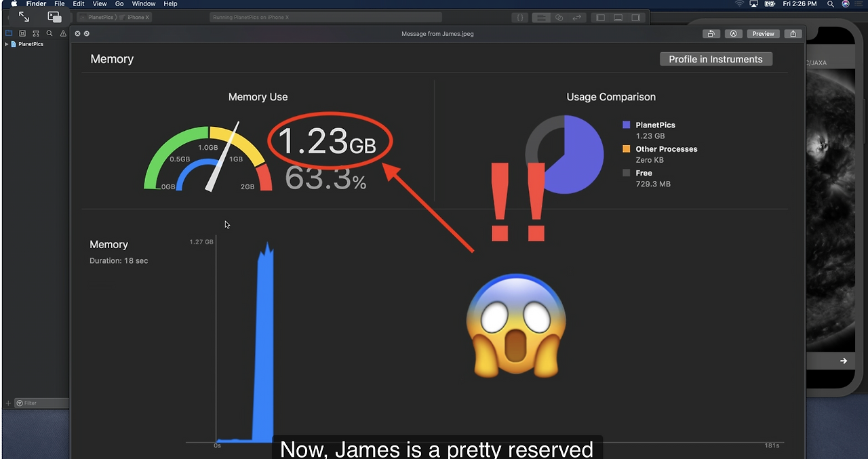Toggle Xcode debug area visibility
The width and height of the screenshot is (868, 459).
[618, 18]
